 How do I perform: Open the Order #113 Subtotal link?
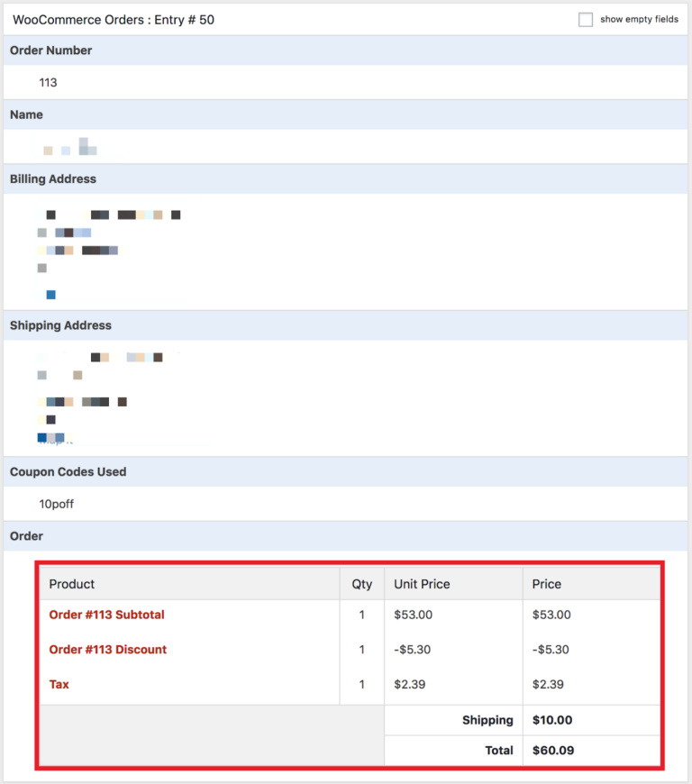pyautogui.click(x=106, y=615)
